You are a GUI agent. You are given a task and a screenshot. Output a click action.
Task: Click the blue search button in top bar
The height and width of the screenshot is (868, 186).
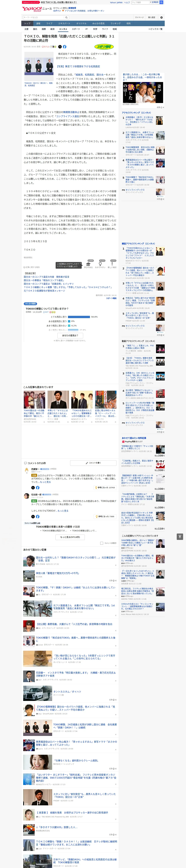[x=161, y=2]
